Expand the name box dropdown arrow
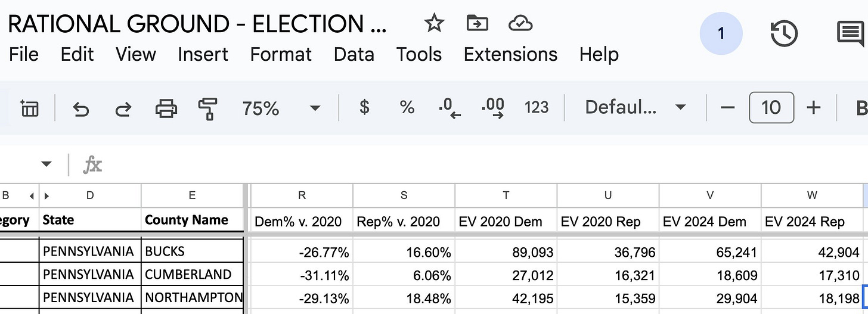 pos(46,164)
